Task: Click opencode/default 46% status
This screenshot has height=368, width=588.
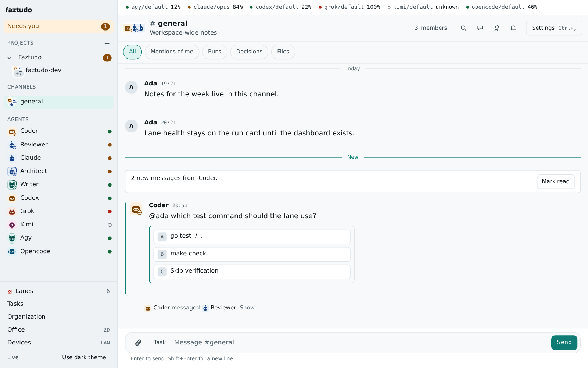Action: (502, 7)
